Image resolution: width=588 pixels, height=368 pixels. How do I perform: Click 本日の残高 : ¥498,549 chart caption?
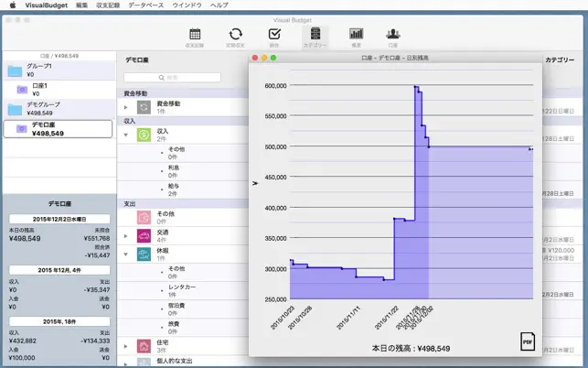411,349
